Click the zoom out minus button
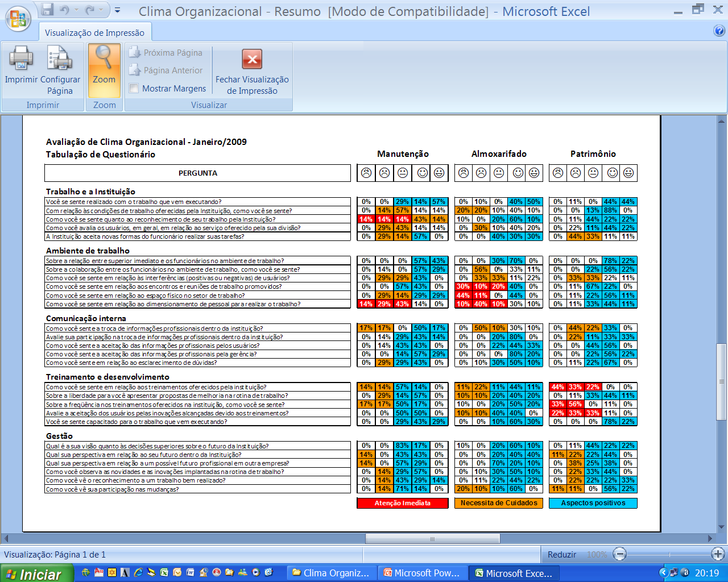 tap(620, 554)
